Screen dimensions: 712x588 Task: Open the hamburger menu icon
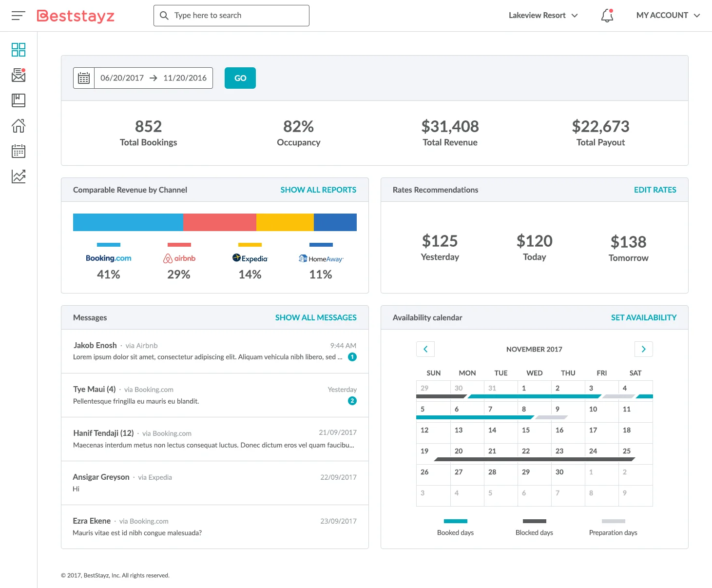coord(18,16)
